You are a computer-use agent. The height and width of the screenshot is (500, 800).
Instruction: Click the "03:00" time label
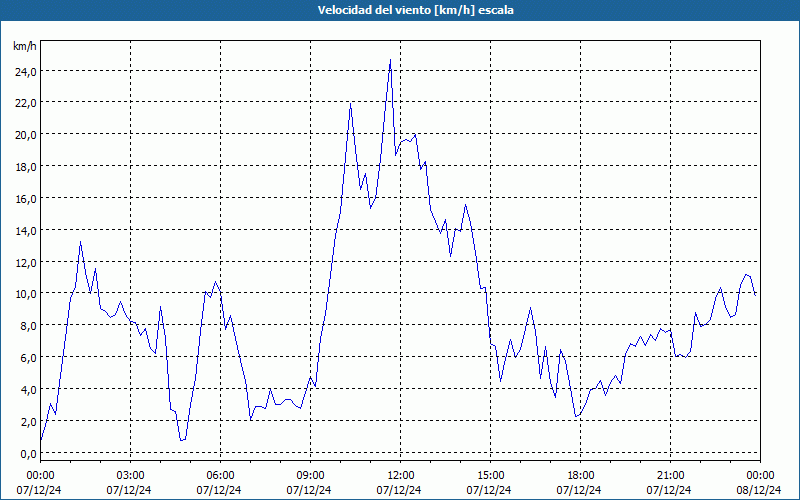[x=130, y=476]
